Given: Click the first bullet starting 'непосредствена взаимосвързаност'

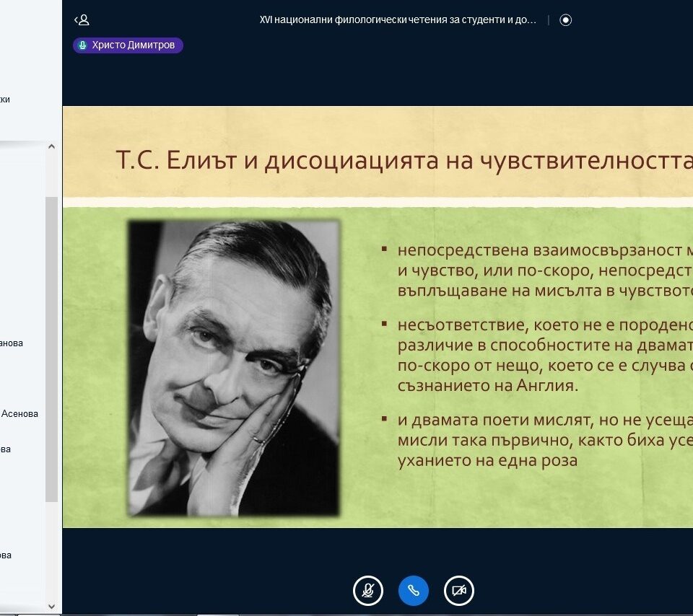Looking at the screenshot, I should [x=541, y=250].
